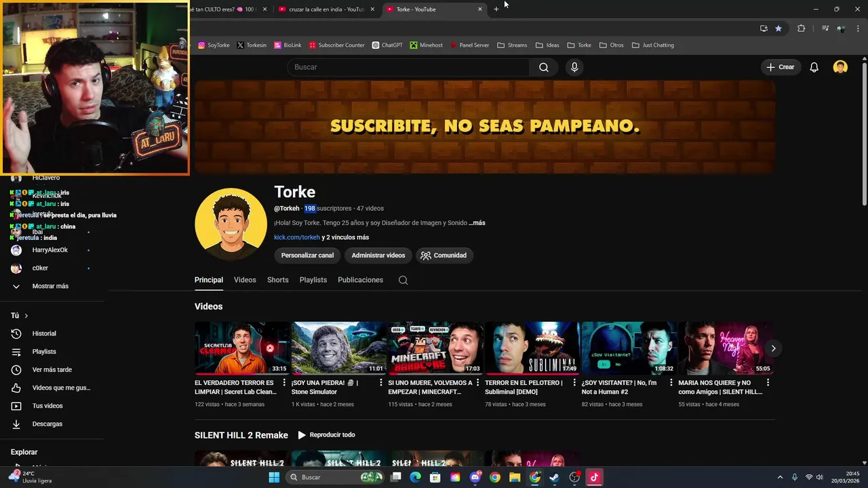Open options menu for Stone Simulator video
868x488 pixels.
coord(380,383)
